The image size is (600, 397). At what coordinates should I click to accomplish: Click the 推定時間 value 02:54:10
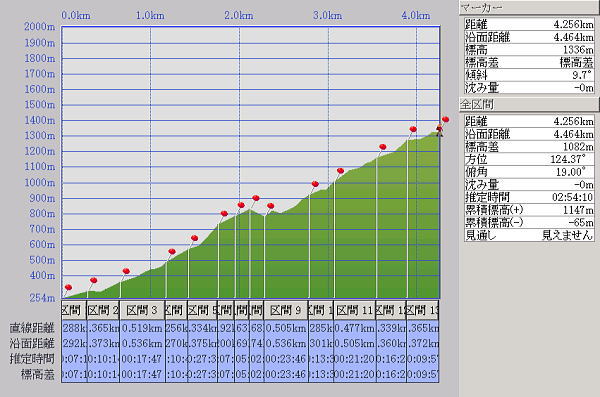pos(572,197)
